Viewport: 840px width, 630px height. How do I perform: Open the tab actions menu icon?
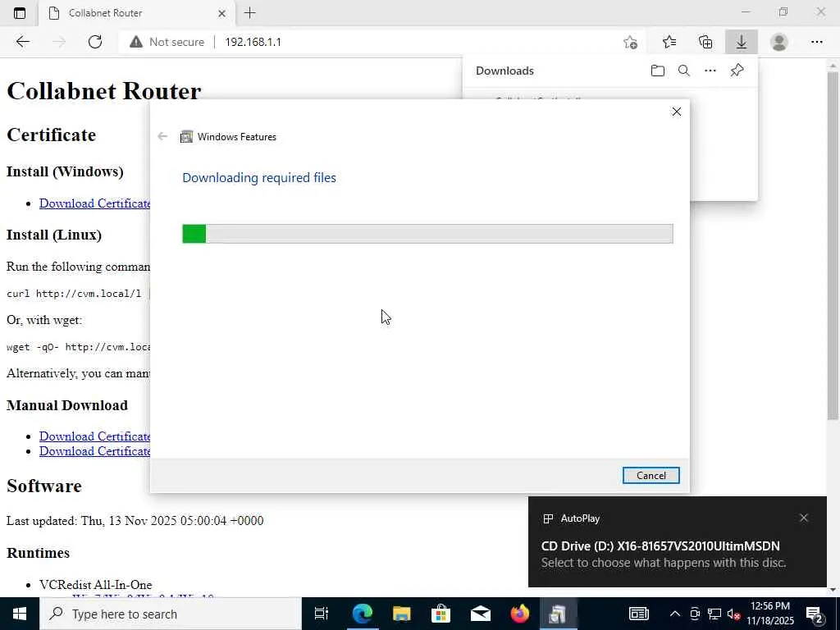(x=20, y=13)
